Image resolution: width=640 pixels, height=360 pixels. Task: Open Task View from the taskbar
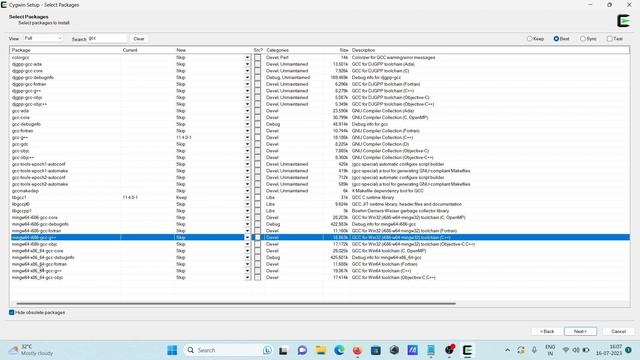coord(283,350)
